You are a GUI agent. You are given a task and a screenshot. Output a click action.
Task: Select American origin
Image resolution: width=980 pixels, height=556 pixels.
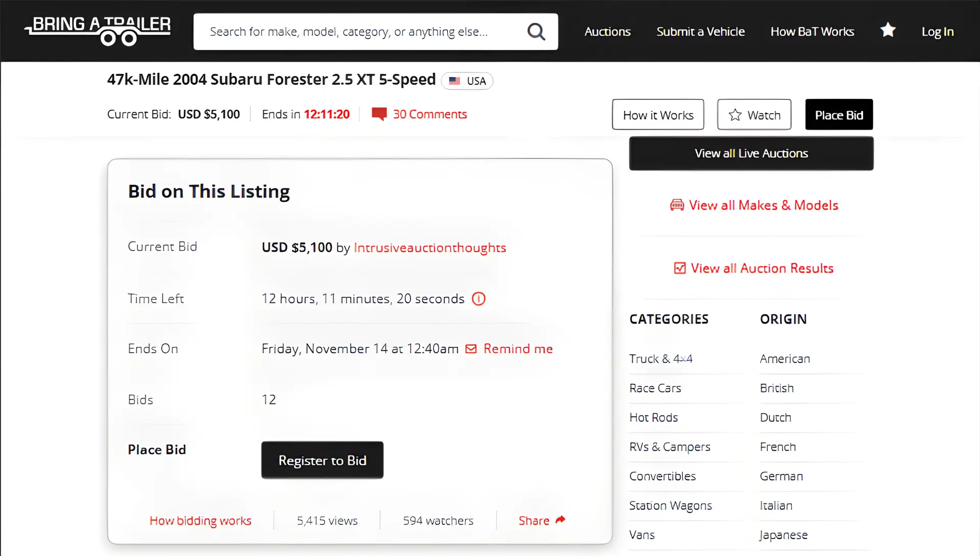click(x=785, y=359)
